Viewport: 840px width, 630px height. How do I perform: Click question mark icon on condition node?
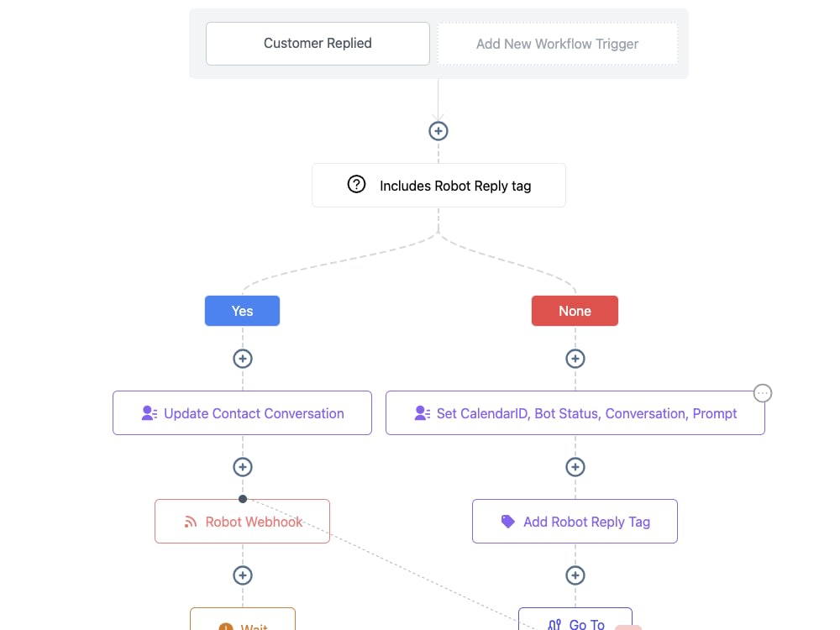tap(356, 184)
